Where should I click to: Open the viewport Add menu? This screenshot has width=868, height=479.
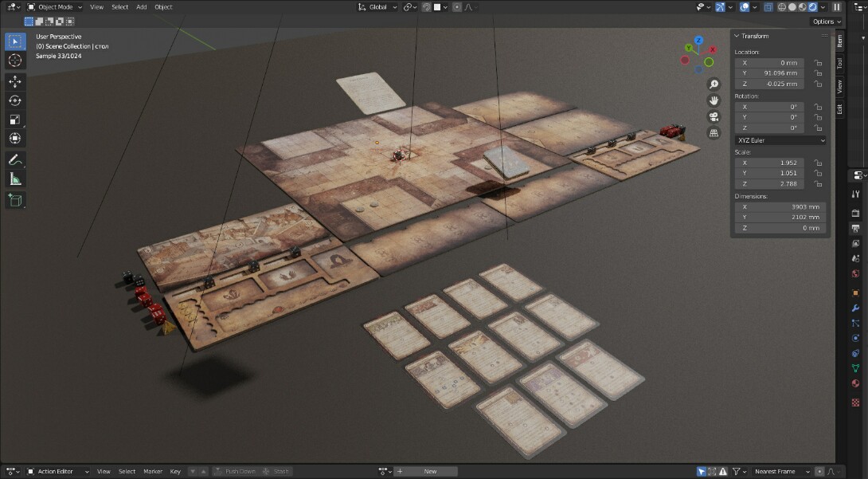141,7
